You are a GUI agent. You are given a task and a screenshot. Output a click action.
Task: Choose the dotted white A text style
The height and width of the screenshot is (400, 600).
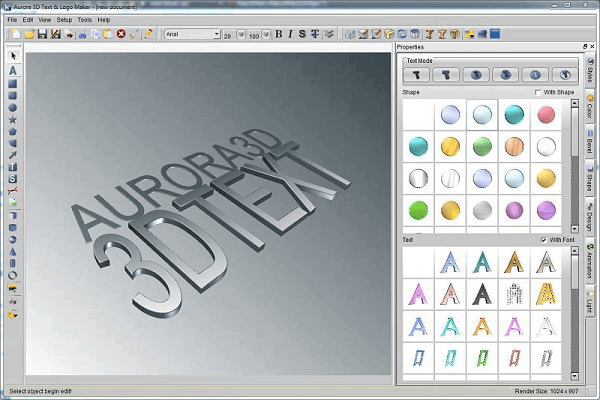tap(514, 294)
